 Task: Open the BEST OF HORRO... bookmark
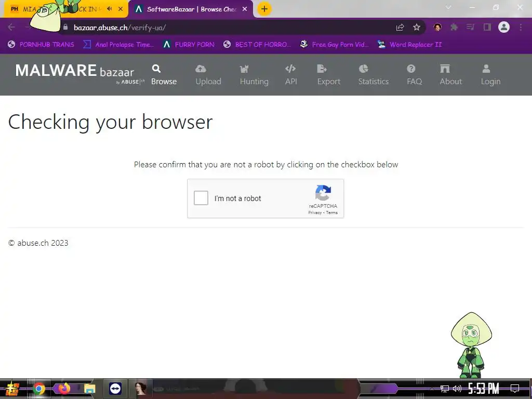(257, 45)
